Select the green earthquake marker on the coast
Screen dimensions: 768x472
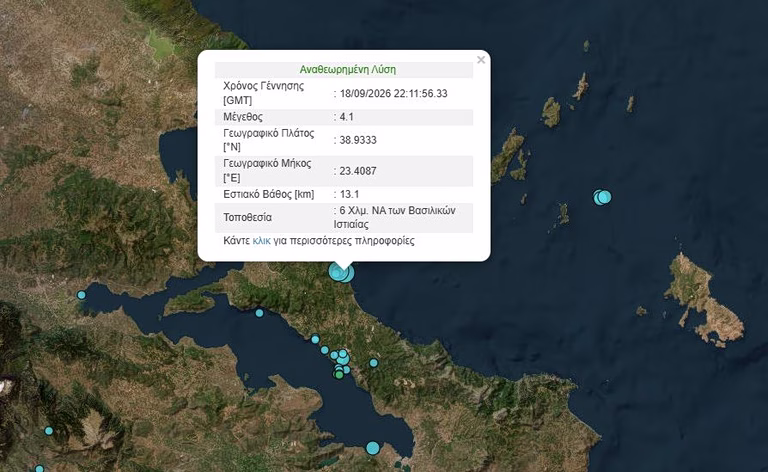tap(339, 375)
